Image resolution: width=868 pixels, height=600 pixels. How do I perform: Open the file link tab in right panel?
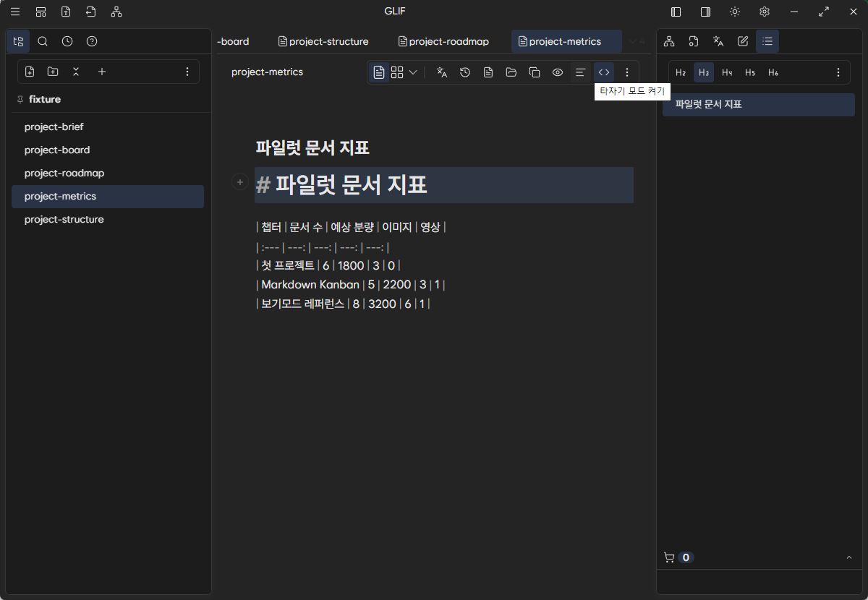694,41
